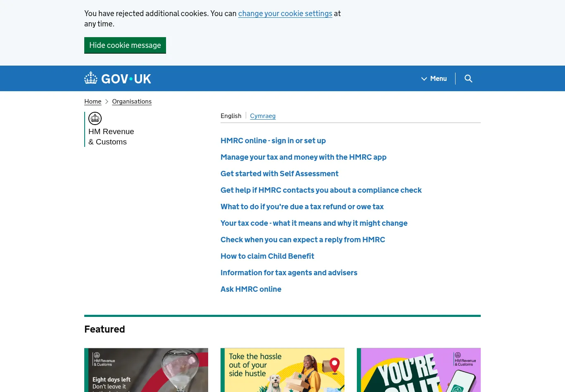565x392 pixels.
Task: Hide the cookie message
Action: pos(125,45)
